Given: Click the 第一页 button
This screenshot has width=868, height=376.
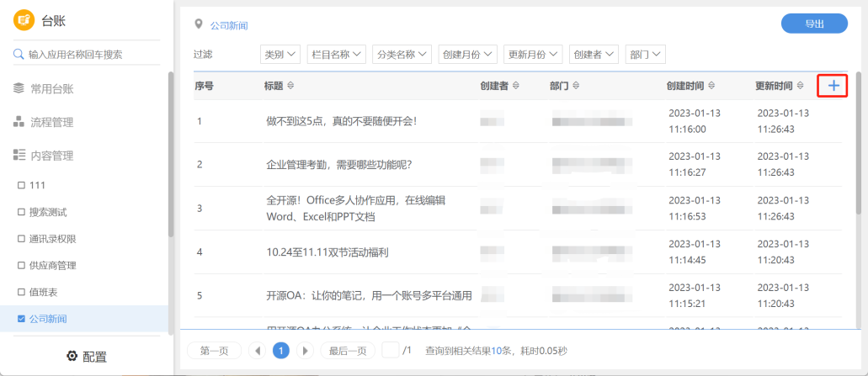Looking at the screenshot, I should tap(214, 351).
